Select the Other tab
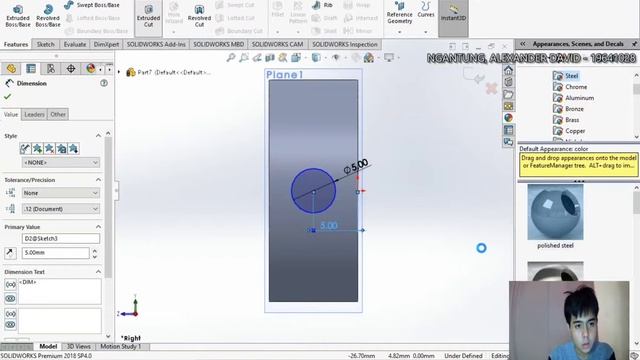This screenshot has width=640, height=360. [58, 114]
